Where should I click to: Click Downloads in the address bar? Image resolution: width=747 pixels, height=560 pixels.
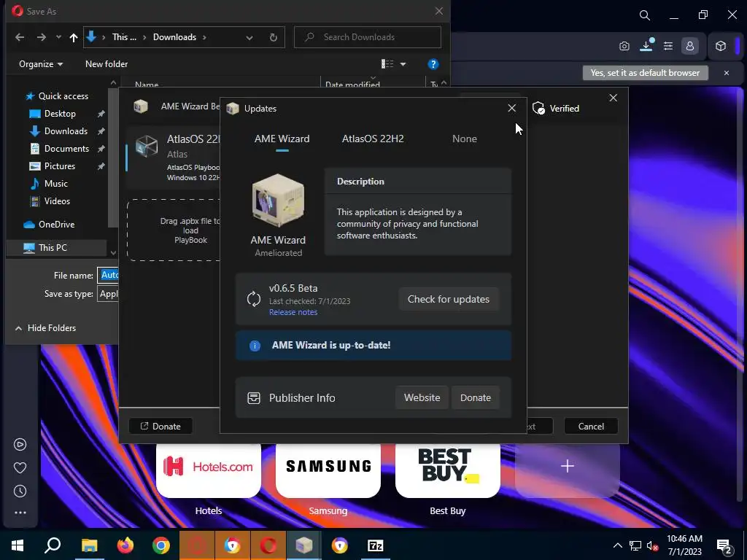pos(174,37)
